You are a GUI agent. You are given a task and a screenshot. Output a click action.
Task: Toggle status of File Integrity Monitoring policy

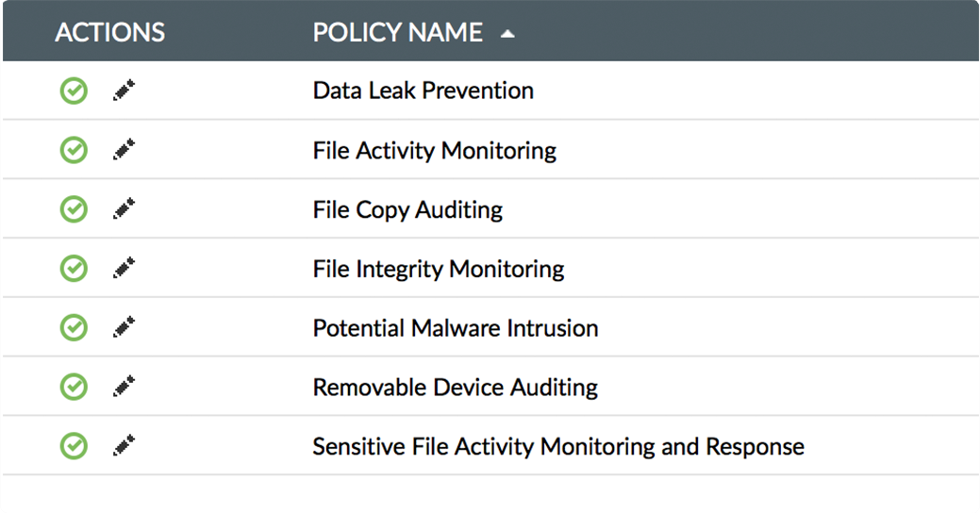click(74, 269)
